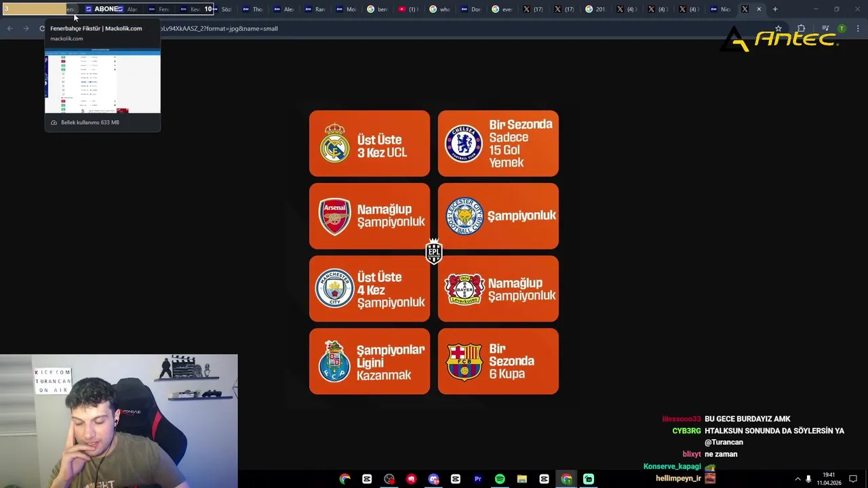
Task: Switch to the Google tab titled 'eve'
Action: pyautogui.click(x=502, y=9)
